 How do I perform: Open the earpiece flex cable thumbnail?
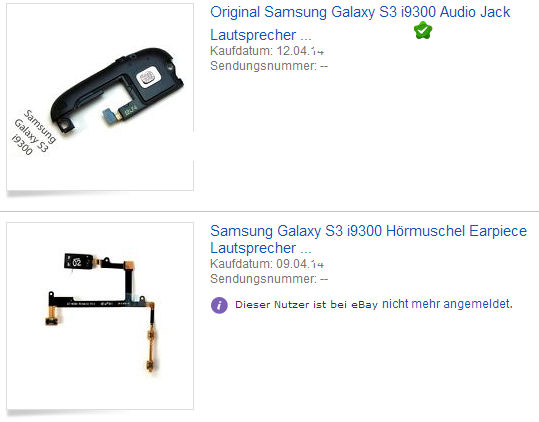point(100,315)
